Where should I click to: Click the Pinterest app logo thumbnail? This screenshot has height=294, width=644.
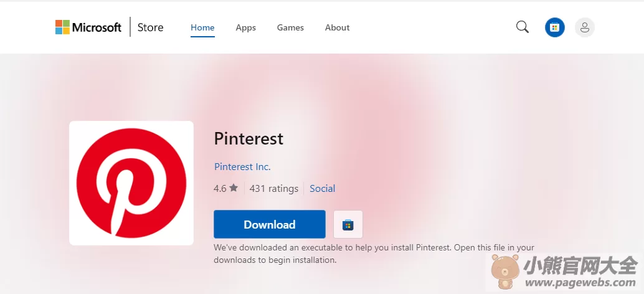pos(131,183)
